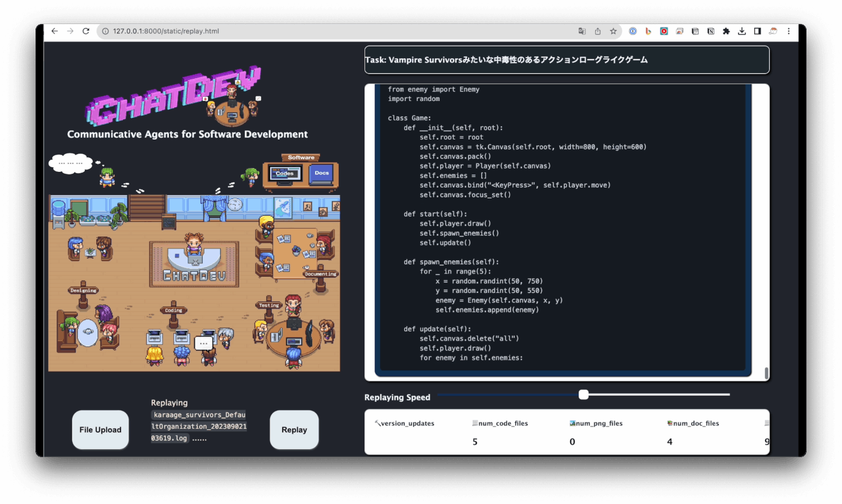Click 'Communicative Agents for Software Development' heading
Image resolution: width=842 pixels, height=504 pixels.
tap(188, 134)
